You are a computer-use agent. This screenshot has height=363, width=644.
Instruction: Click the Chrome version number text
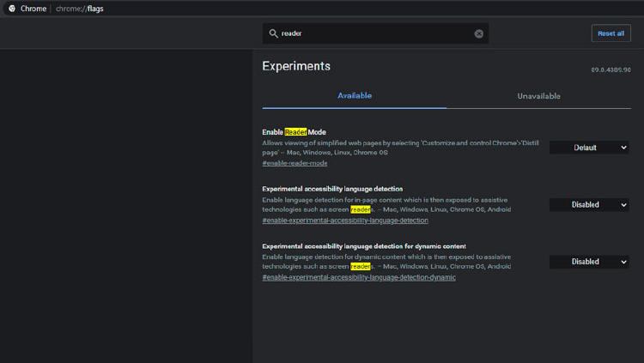(x=611, y=69)
